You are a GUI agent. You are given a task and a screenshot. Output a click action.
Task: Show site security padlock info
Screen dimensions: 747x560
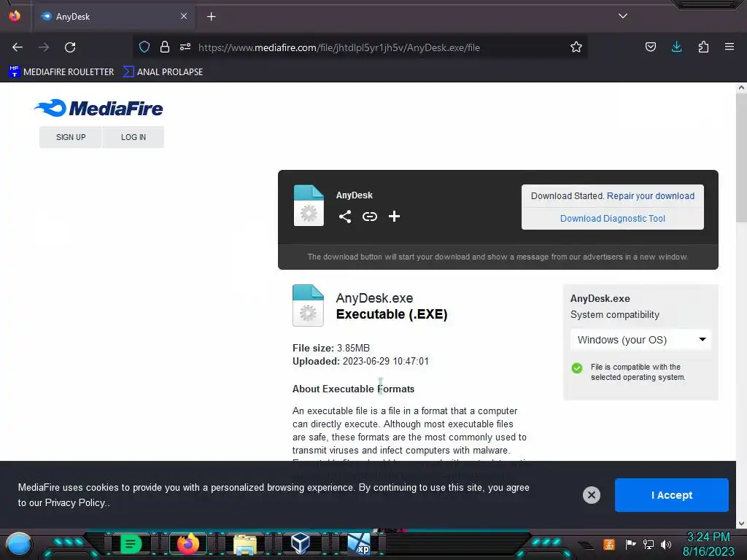click(165, 47)
